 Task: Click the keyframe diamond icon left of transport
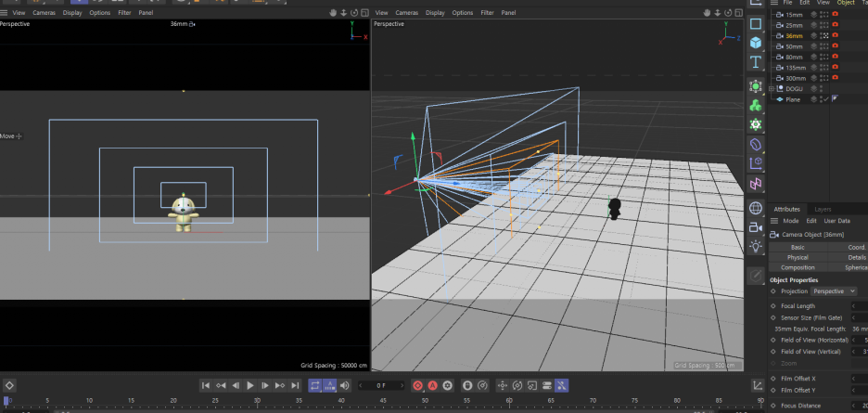[9, 385]
